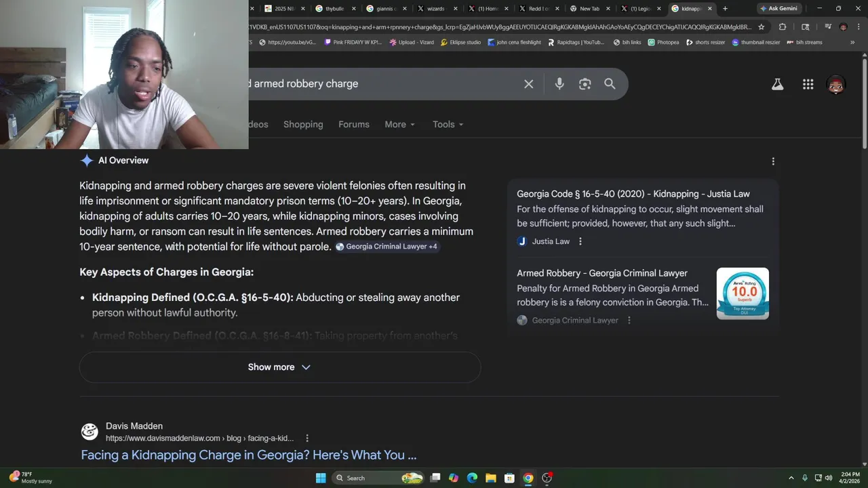This screenshot has width=868, height=488.
Task: Open OBS app from taskbar
Action: pyautogui.click(x=547, y=478)
